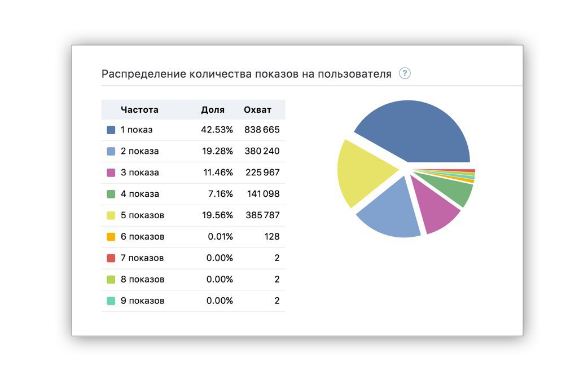Click the 128 reach value
Screen dimensions: 588x380
point(272,237)
